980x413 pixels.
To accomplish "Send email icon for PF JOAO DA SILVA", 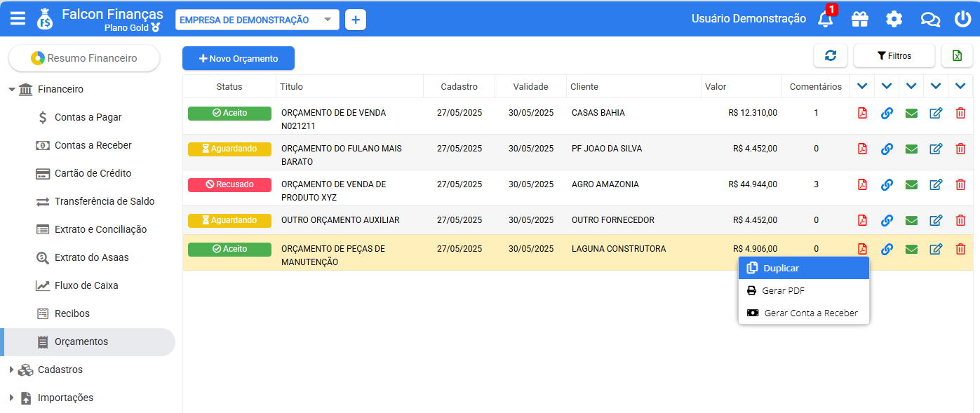I will pyautogui.click(x=911, y=149).
